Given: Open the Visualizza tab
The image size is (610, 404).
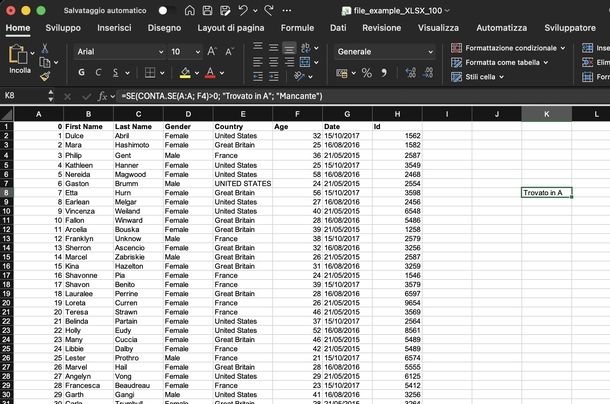Looking at the screenshot, I should (438, 28).
